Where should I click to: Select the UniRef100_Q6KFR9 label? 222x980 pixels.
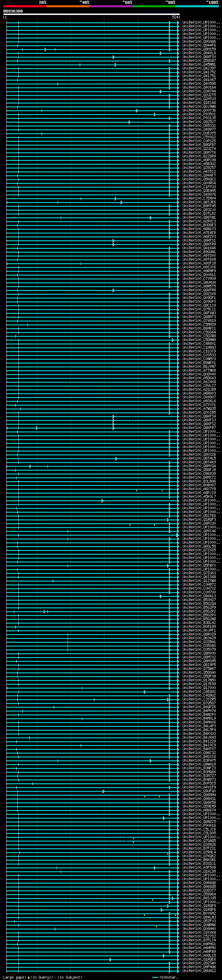[199, 244]
